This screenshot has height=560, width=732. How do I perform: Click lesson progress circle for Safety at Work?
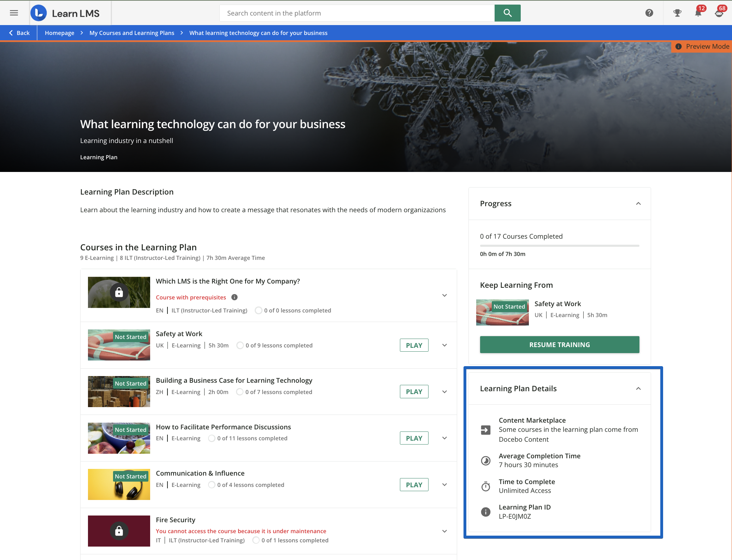click(x=240, y=345)
